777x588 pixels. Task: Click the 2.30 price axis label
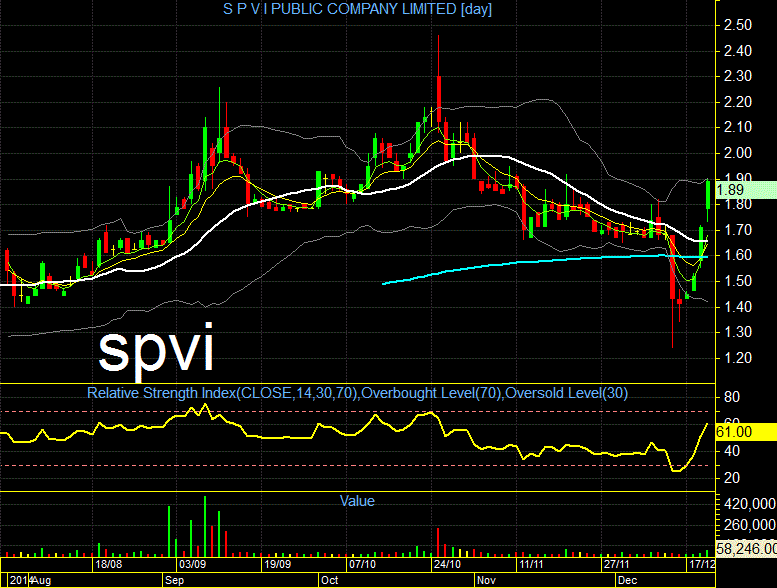pos(738,76)
